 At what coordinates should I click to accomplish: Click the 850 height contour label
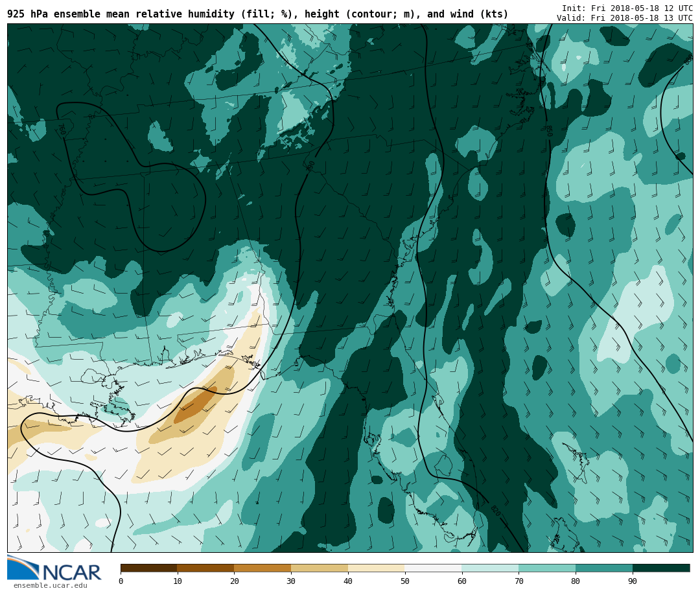point(549,131)
